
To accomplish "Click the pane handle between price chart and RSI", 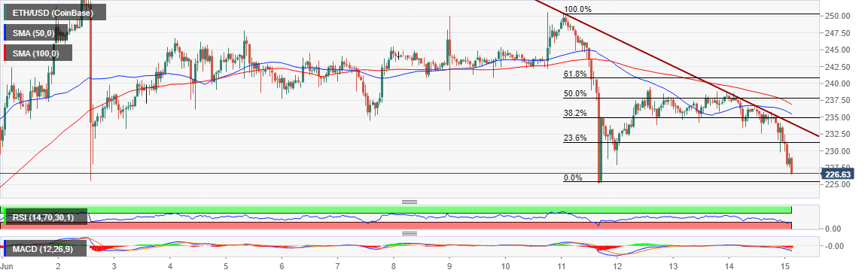I will 410,202.
